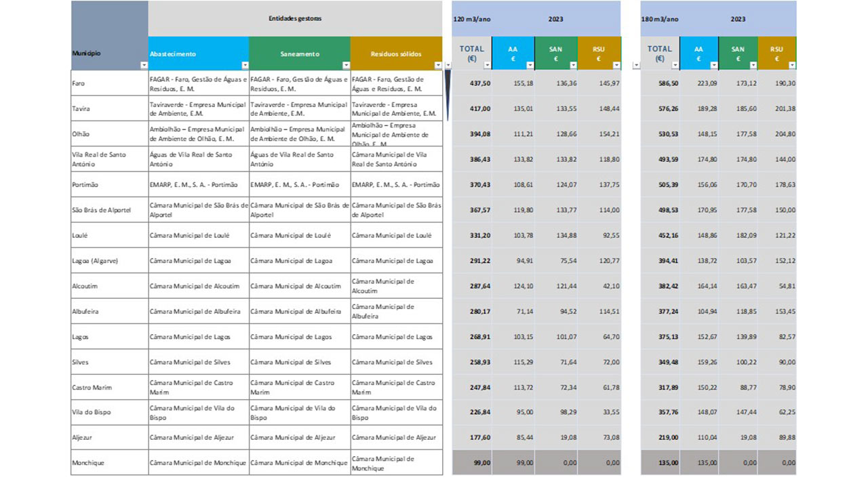Viewport: 868px width, 488px height.
Task: Select Faro's 180 m3 AA value 223,09
Action: (x=699, y=83)
